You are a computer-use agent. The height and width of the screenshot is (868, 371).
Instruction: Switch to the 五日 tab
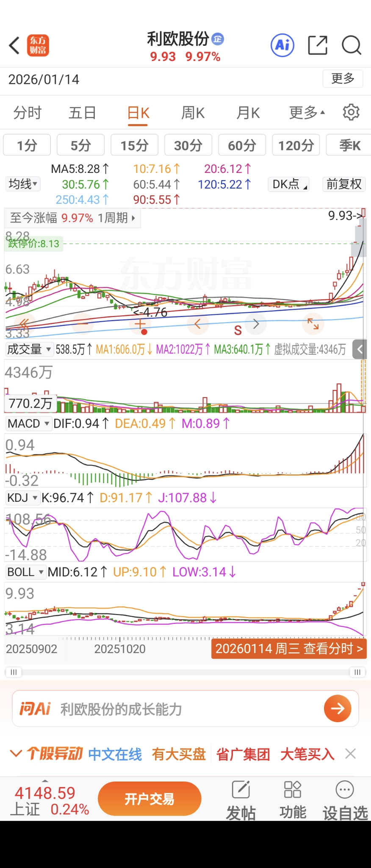click(x=83, y=113)
